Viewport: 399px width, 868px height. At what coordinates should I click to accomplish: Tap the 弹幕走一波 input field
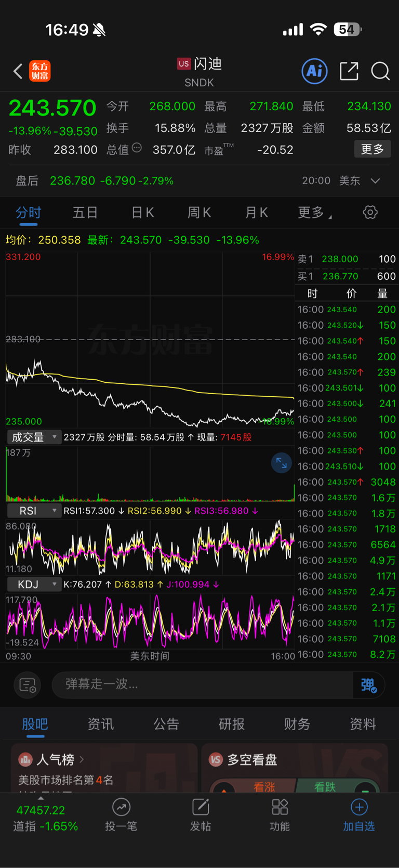click(x=203, y=685)
